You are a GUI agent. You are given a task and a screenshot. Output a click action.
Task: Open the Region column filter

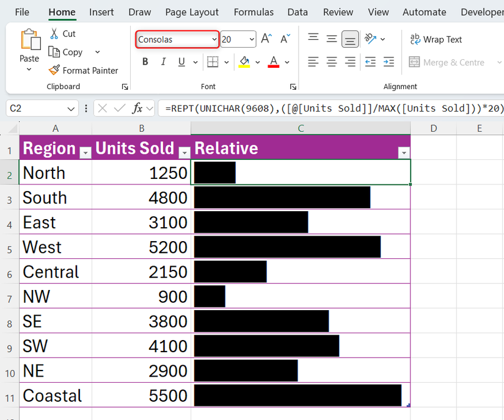84,151
